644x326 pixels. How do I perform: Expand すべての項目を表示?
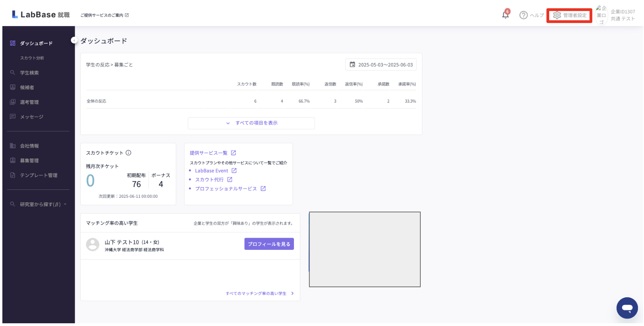pyautogui.click(x=251, y=123)
